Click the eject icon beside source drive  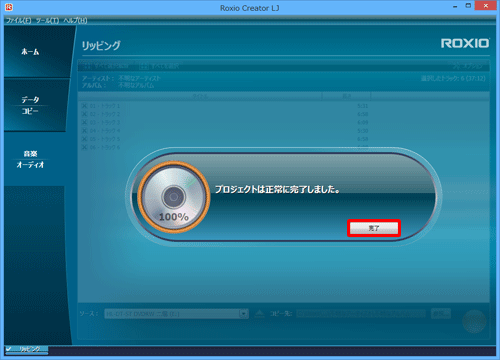pos(260,314)
